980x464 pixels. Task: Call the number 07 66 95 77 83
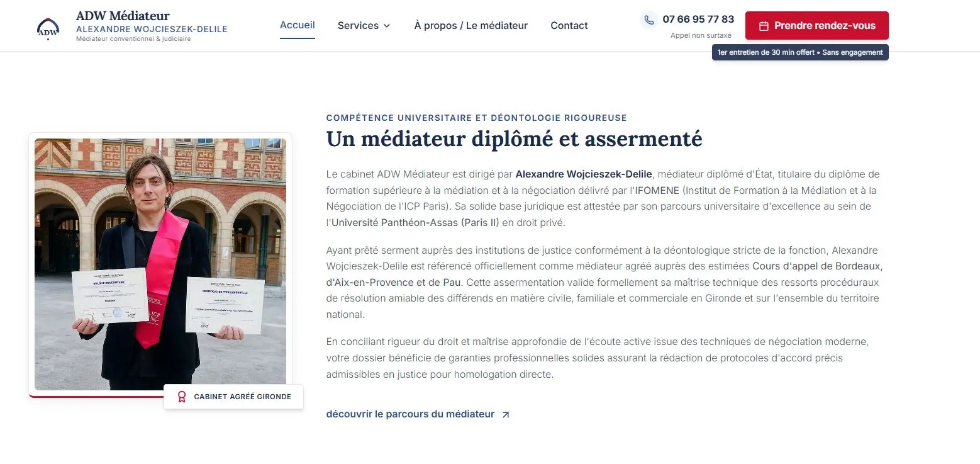(x=698, y=19)
